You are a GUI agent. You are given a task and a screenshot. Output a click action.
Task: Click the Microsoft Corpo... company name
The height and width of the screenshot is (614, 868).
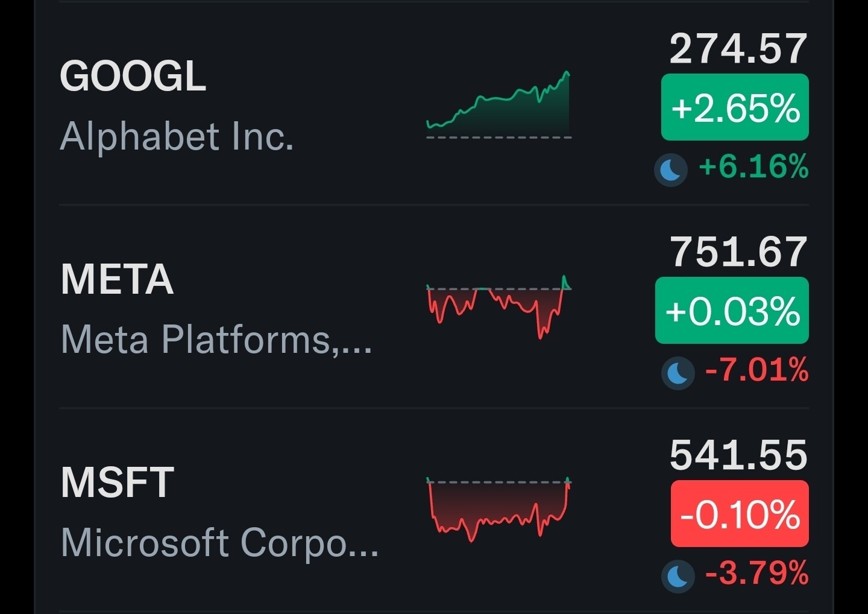(219, 543)
